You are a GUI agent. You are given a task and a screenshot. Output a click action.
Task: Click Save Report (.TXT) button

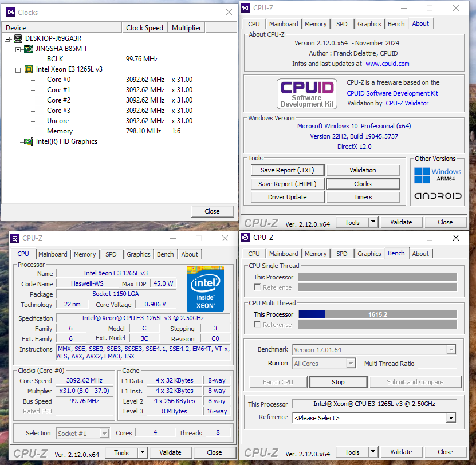coord(288,170)
